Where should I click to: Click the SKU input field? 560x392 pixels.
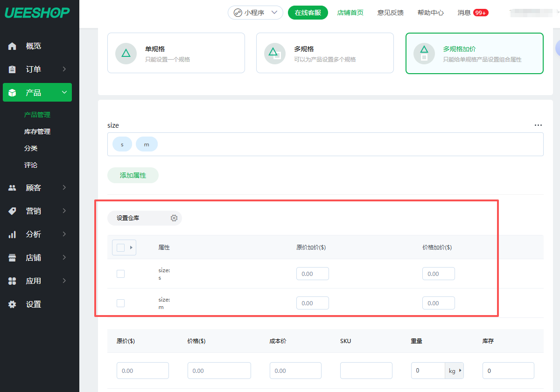pyautogui.click(x=366, y=371)
